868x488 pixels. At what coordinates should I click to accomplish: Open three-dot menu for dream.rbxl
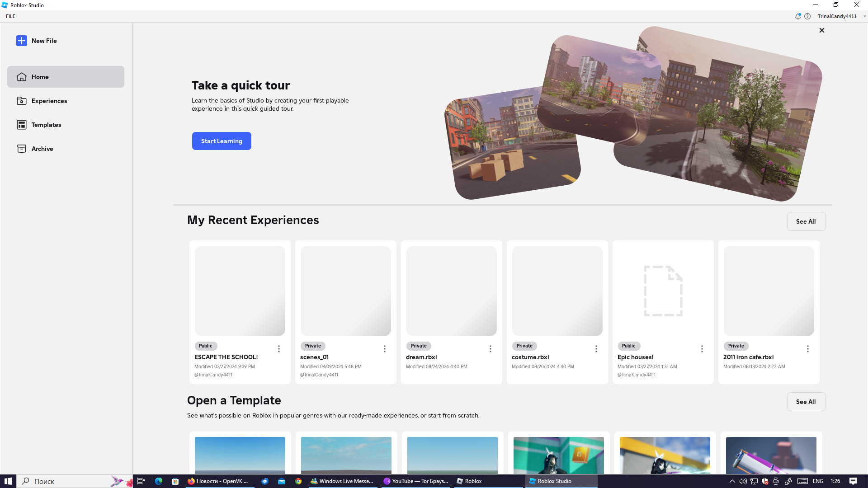pos(491,349)
